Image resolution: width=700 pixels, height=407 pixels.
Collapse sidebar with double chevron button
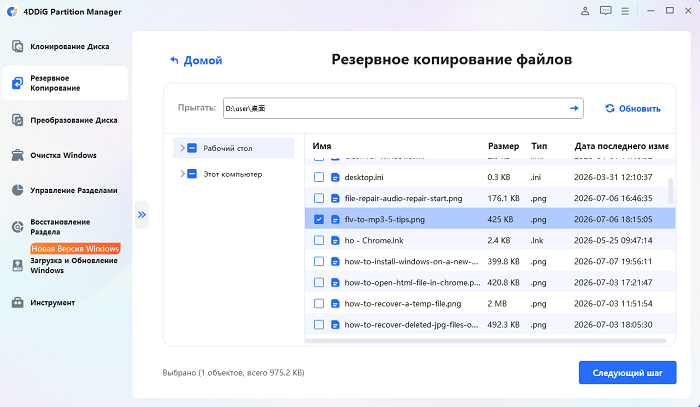click(142, 215)
